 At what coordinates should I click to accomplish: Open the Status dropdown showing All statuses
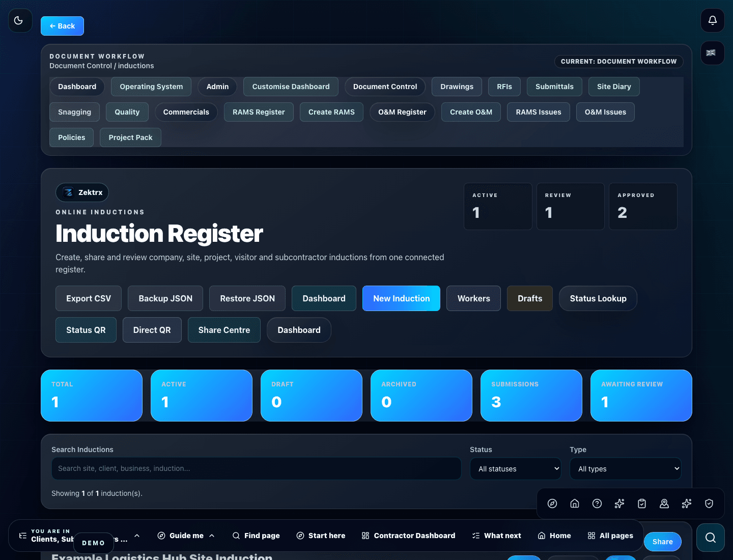pyautogui.click(x=516, y=469)
